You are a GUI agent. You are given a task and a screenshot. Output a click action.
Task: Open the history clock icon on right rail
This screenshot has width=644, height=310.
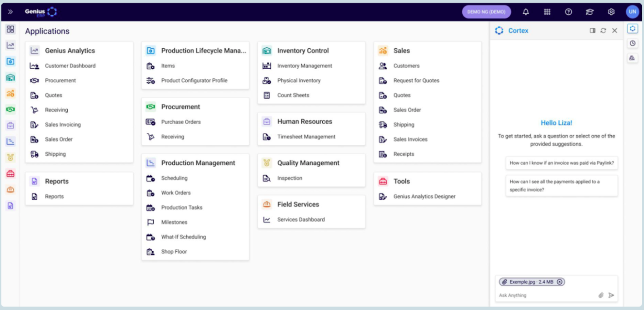[x=632, y=43]
